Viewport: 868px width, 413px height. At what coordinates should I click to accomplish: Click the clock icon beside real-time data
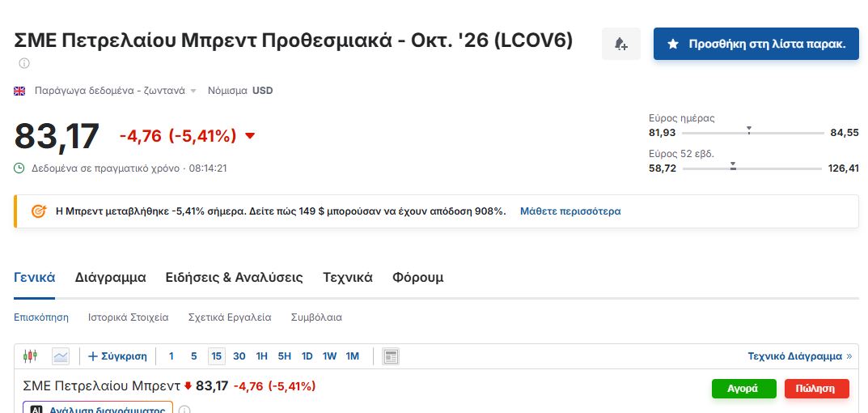[19, 168]
